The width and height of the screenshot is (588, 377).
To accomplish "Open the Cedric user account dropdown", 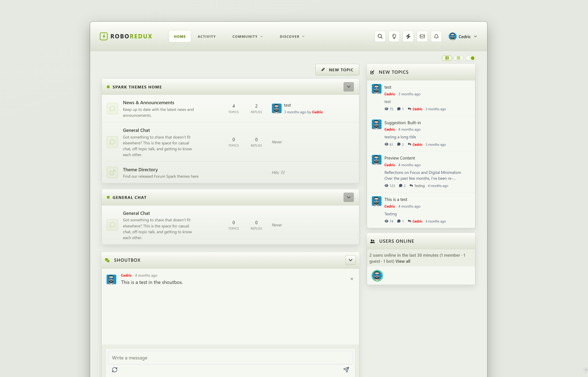I will (463, 37).
